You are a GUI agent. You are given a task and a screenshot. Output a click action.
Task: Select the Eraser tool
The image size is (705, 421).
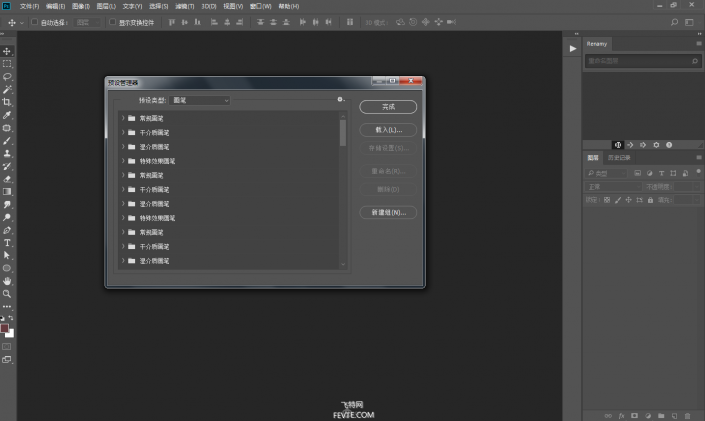(7, 179)
